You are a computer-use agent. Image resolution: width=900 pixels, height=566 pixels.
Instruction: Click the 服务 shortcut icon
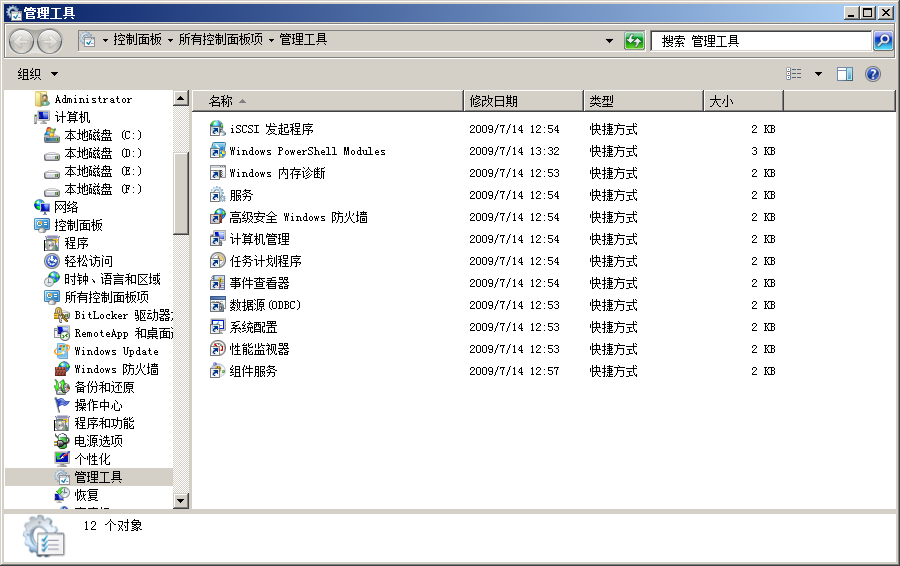tap(217, 195)
